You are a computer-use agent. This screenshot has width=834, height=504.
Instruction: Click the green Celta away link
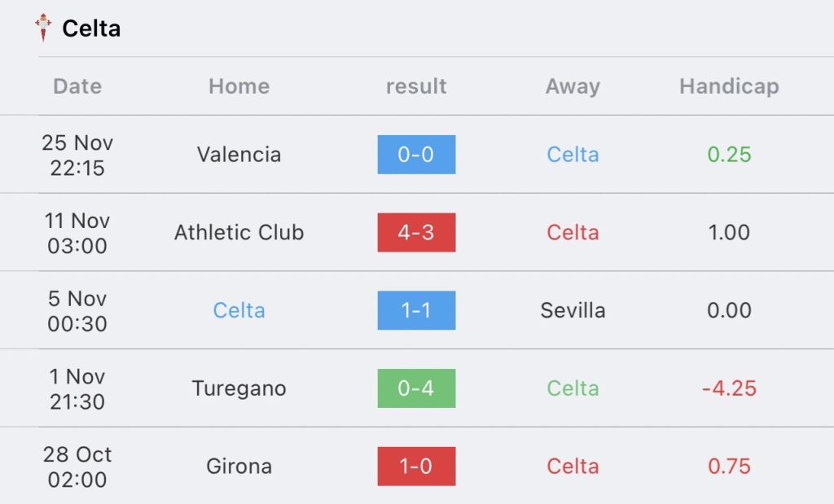point(573,388)
